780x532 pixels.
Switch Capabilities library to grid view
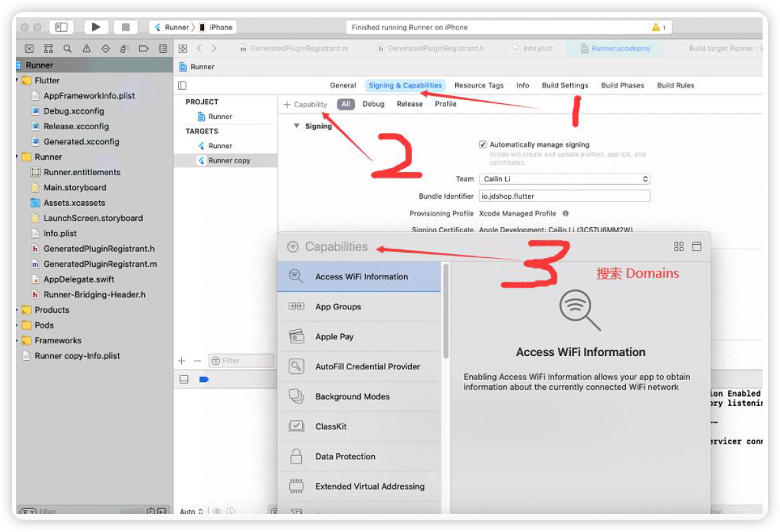click(679, 247)
